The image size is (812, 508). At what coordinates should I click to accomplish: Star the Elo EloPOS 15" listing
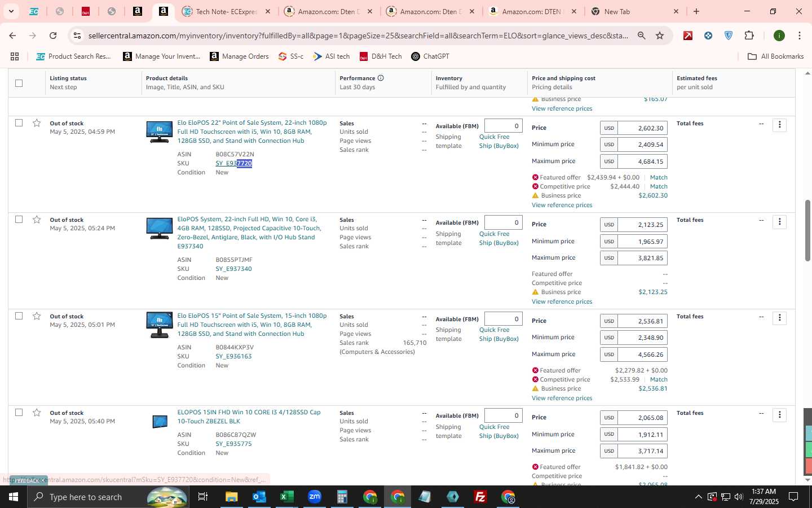(x=37, y=316)
